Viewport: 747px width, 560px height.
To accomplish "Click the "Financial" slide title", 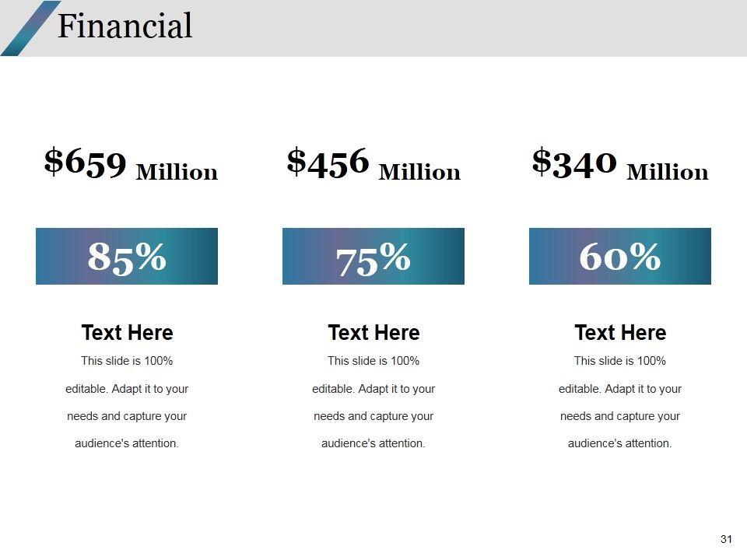I will pyautogui.click(x=124, y=26).
